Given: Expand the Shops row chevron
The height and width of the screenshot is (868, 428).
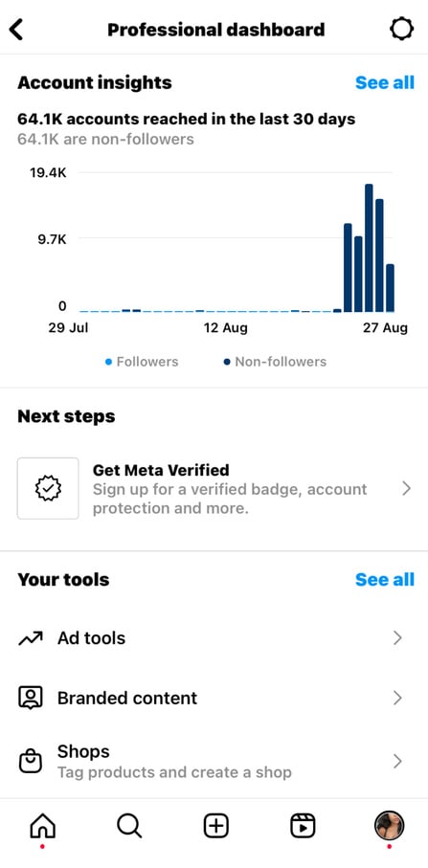Looking at the screenshot, I should 397,761.
